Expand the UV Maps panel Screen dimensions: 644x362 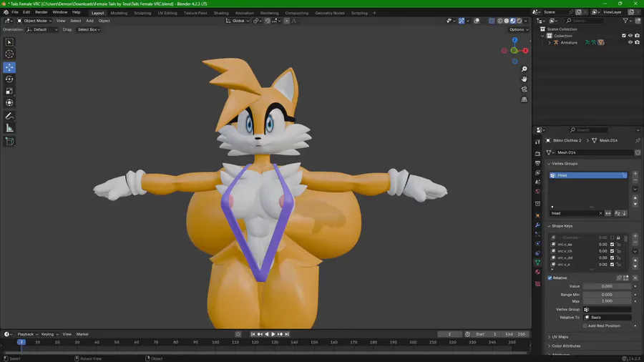click(558, 337)
